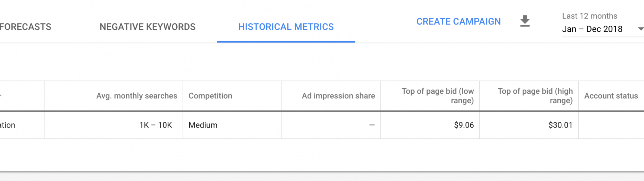Toggle the sort arrow in keyword column
The width and height of the screenshot is (644, 181).
point(1,96)
